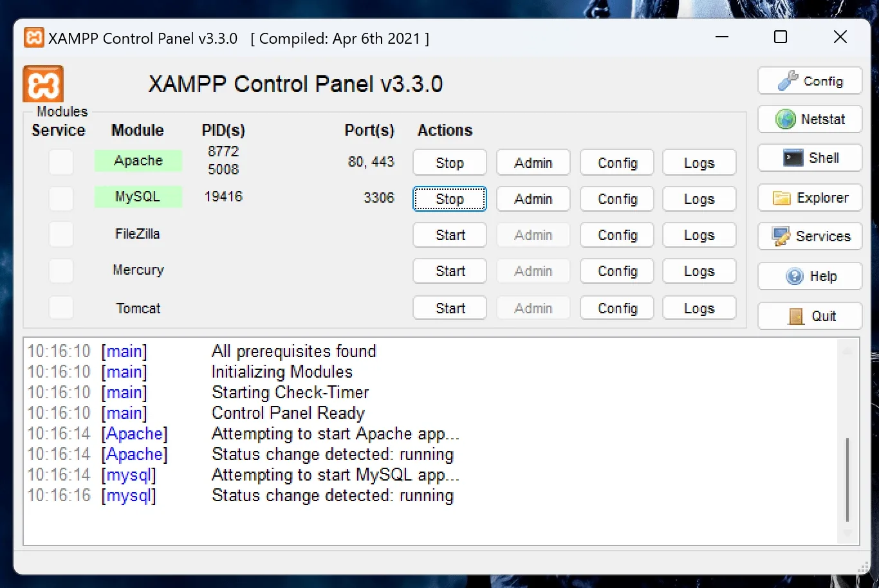This screenshot has width=879, height=588.
Task: Stop the MySQL module
Action: [449, 199]
